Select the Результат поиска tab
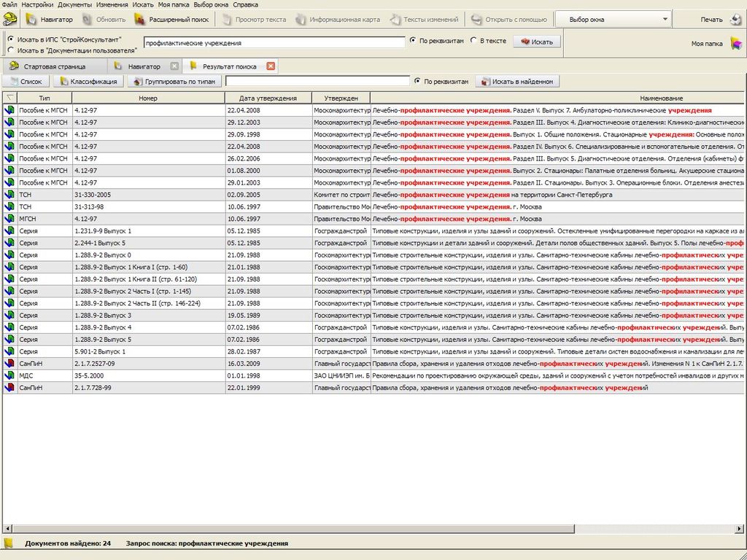Screen dimensions: 747x560 [229, 66]
